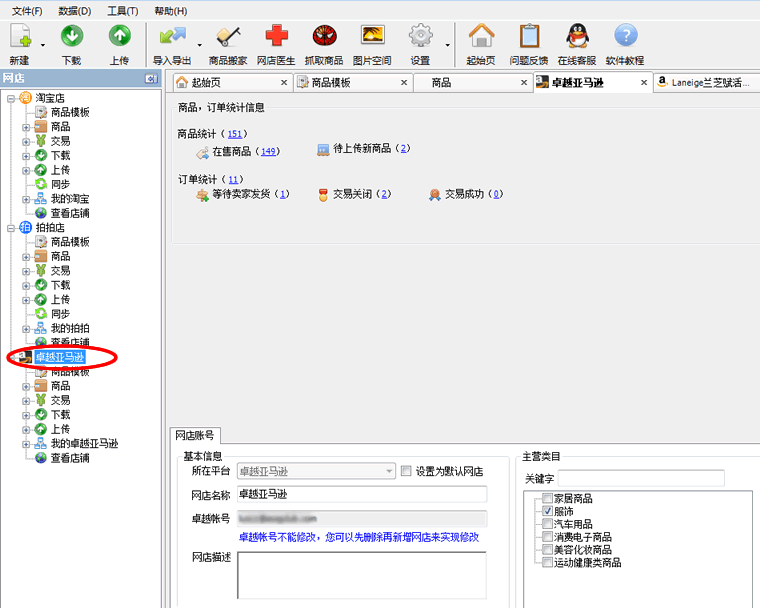This screenshot has width=760, height=608.
Task: Open 待上传新商品 count link
Action: click(x=403, y=148)
